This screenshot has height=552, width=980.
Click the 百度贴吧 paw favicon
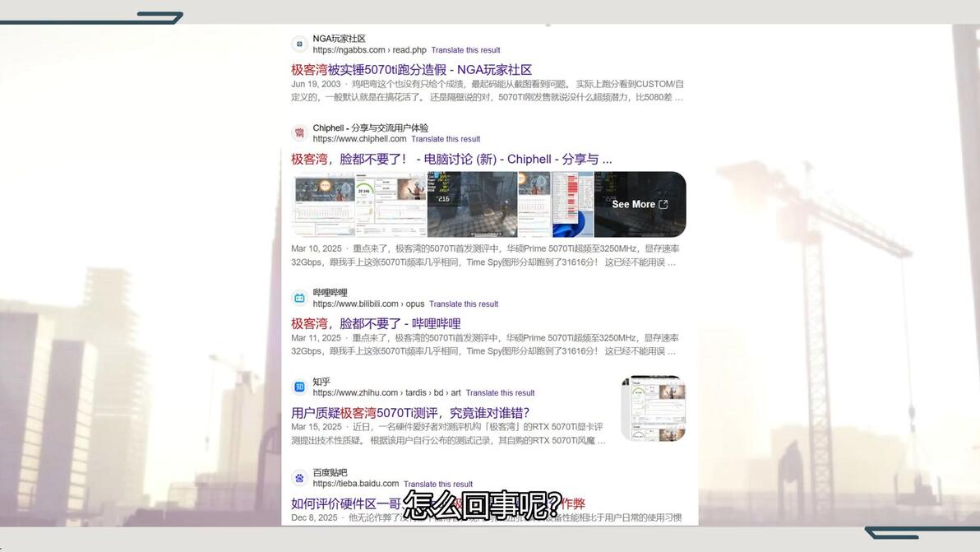299,478
